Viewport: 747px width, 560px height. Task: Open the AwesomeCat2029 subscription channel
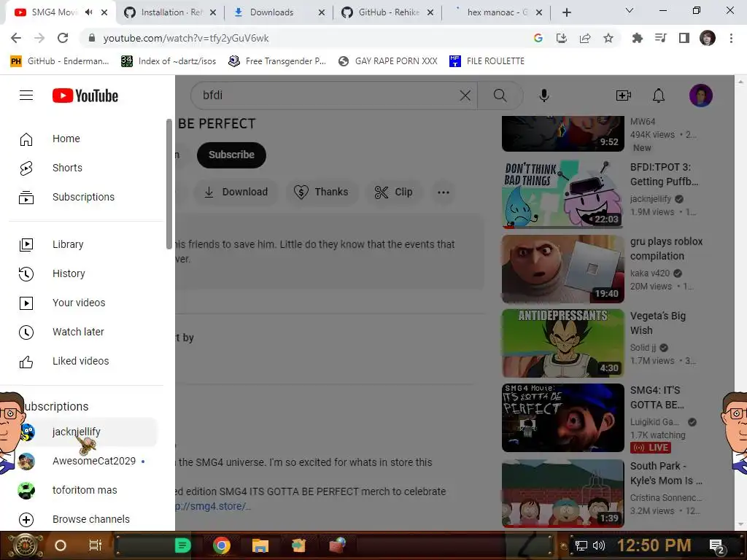pos(86,461)
